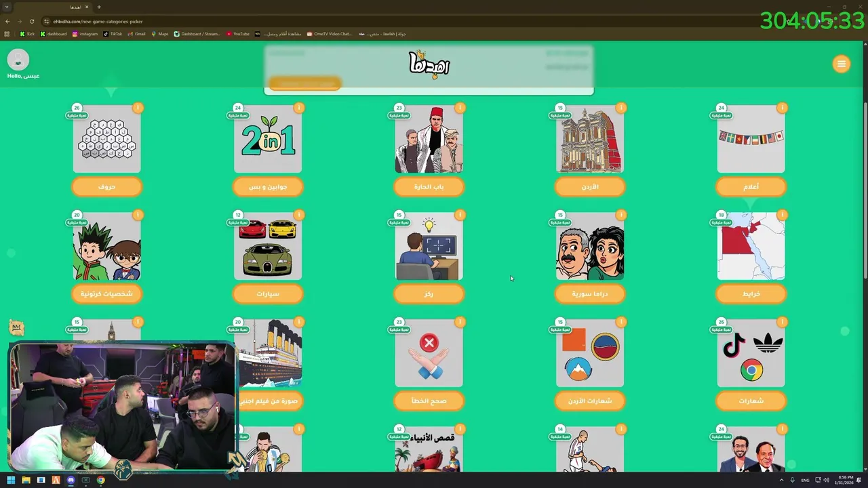The height and width of the screenshot is (488, 868).
Task: Click the hexagon letters thumbnail
Action: click(106, 139)
